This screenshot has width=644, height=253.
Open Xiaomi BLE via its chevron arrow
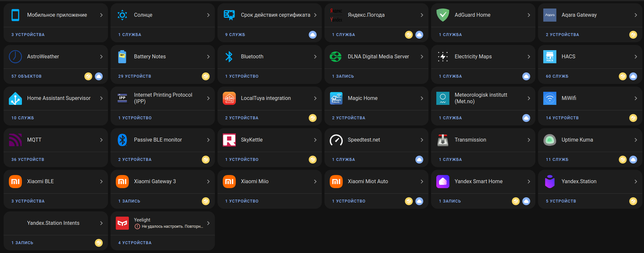click(x=101, y=182)
